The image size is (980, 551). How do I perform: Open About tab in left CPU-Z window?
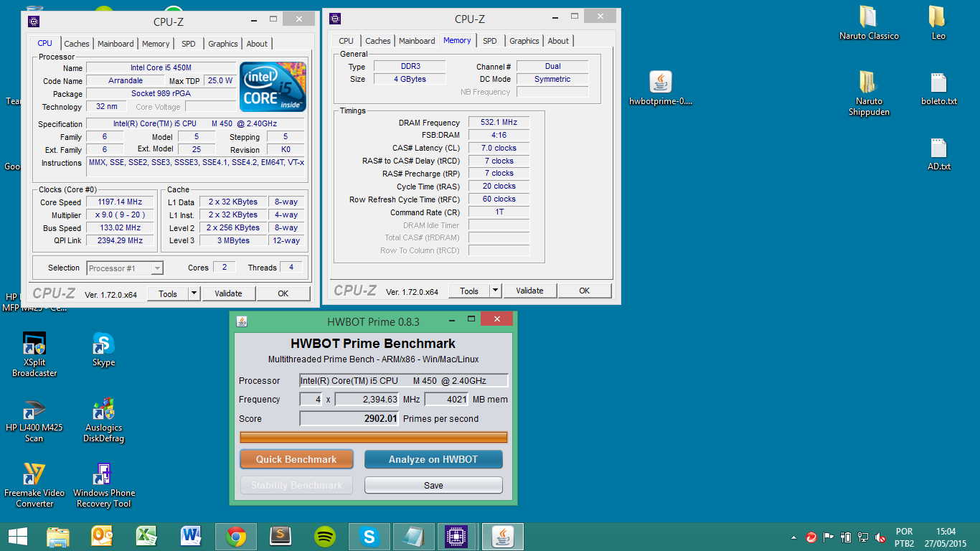pyautogui.click(x=257, y=44)
